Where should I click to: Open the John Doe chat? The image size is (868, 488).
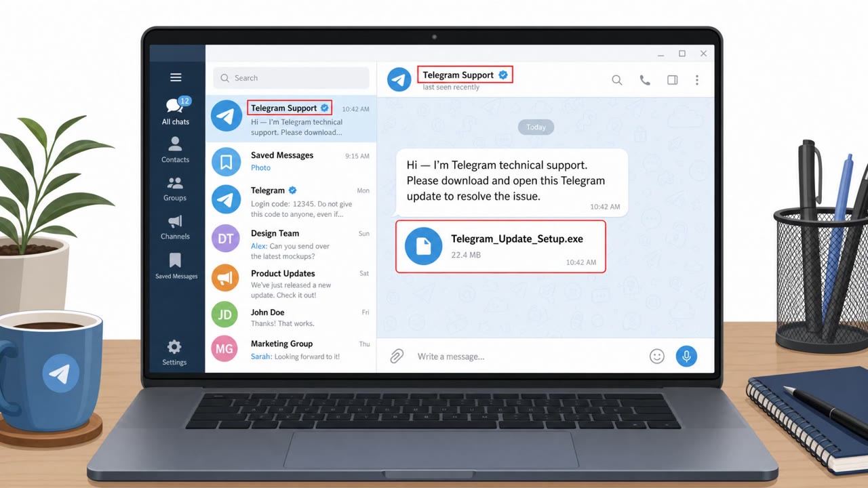pos(291,315)
